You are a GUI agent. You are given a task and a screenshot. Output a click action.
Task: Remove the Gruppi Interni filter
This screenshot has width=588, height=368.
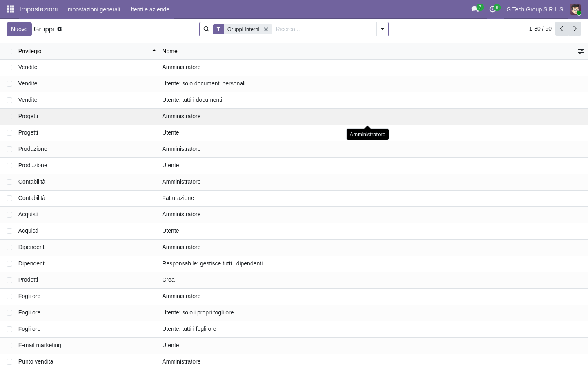pyautogui.click(x=266, y=29)
